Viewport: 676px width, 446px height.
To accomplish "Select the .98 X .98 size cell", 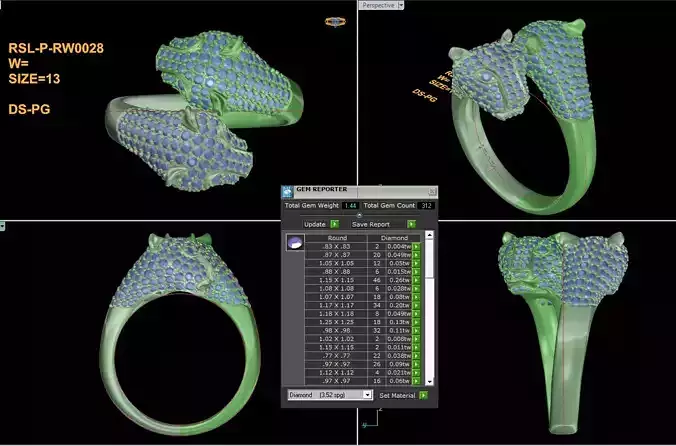I will 337,331.
